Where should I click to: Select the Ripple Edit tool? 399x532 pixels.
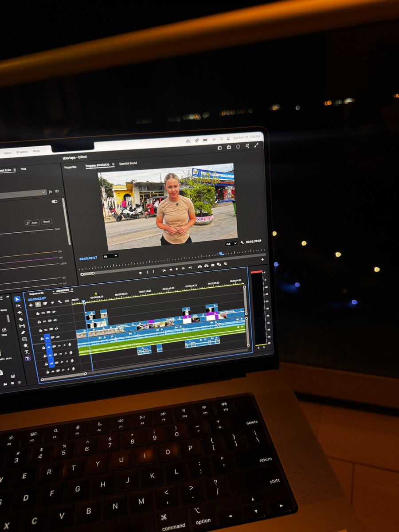[x=20, y=313]
